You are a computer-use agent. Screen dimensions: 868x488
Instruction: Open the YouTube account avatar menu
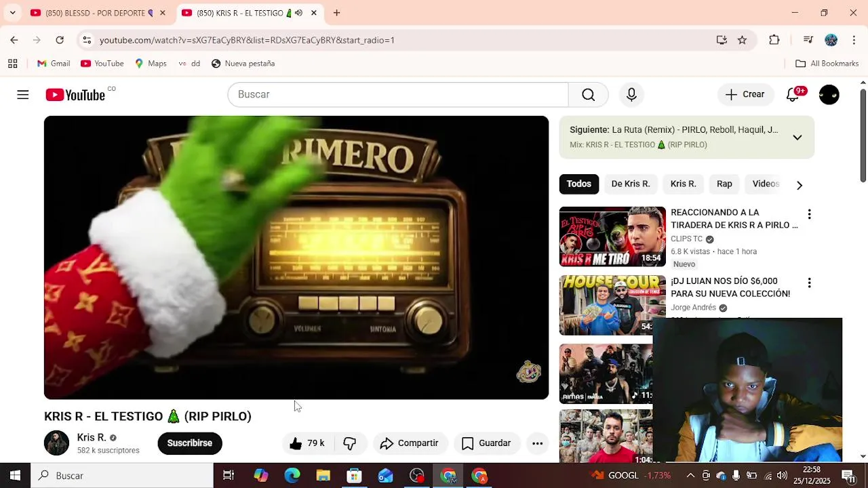click(x=829, y=95)
